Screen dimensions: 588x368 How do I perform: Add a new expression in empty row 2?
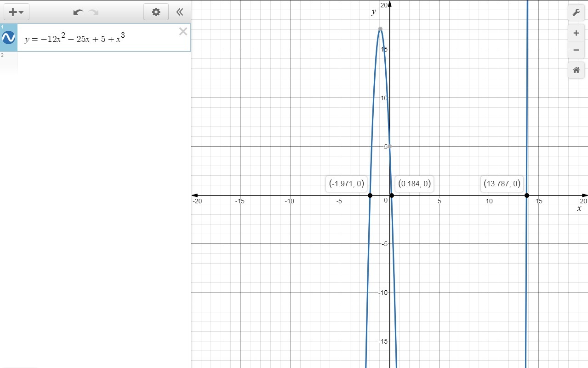(104, 63)
